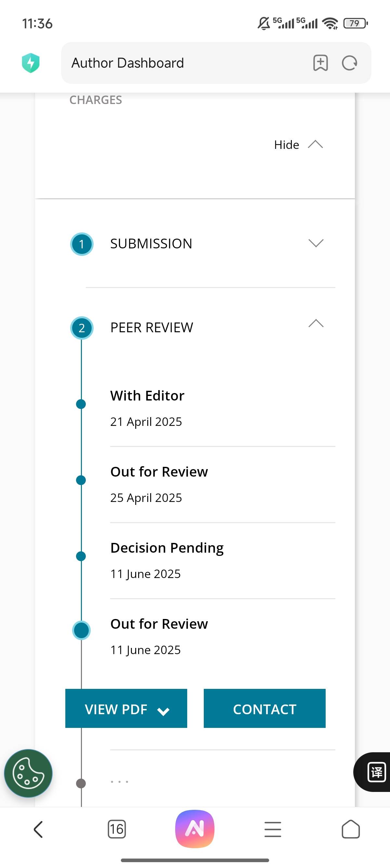Expand the SUBMISSION section chevron

[316, 243]
